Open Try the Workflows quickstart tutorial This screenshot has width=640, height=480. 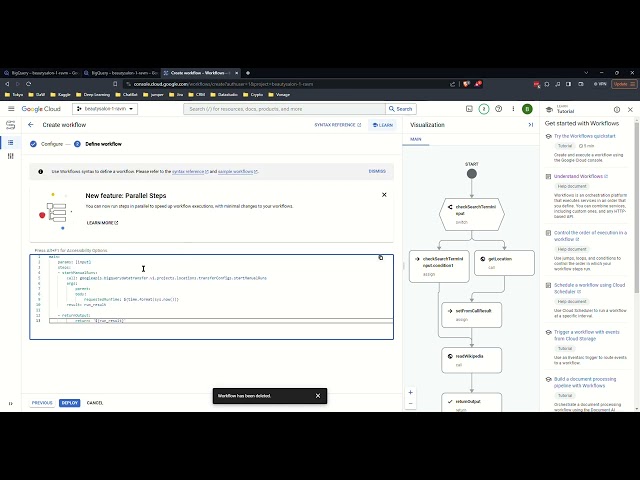pos(584,136)
